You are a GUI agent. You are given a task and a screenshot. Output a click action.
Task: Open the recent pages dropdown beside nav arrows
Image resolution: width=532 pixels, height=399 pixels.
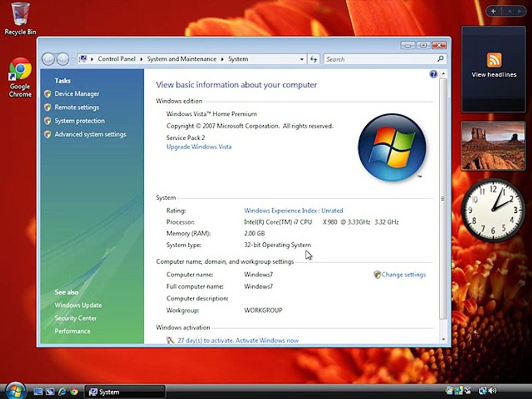point(73,59)
